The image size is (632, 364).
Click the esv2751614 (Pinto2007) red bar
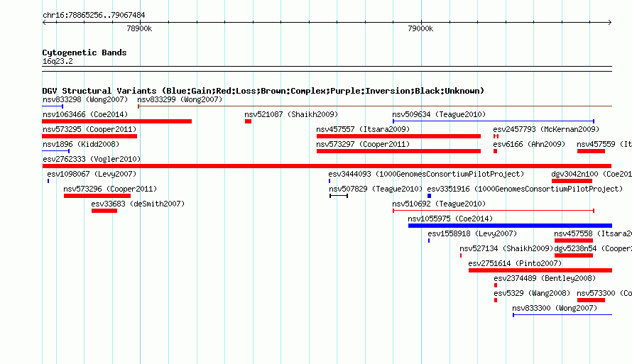(540, 270)
